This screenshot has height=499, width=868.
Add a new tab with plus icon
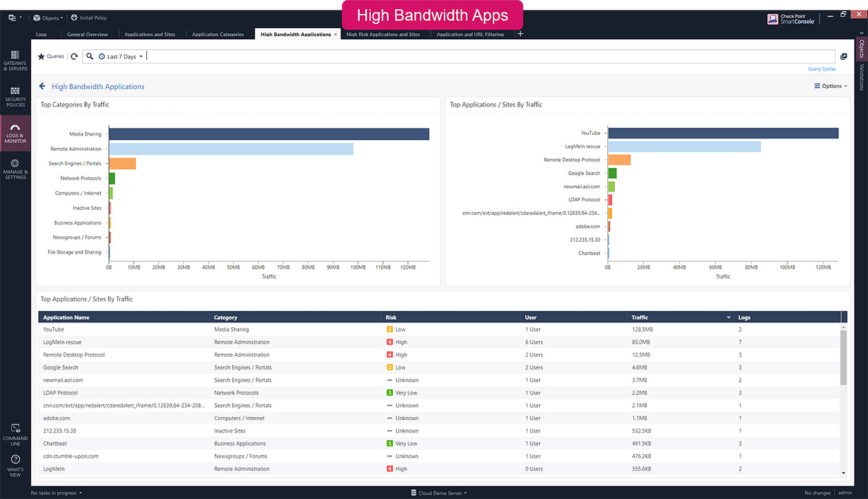[521, 34]
